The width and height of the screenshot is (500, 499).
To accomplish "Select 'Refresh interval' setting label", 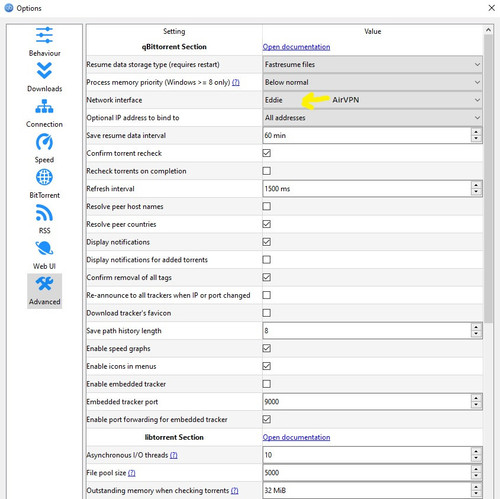I will click(110, 189).
